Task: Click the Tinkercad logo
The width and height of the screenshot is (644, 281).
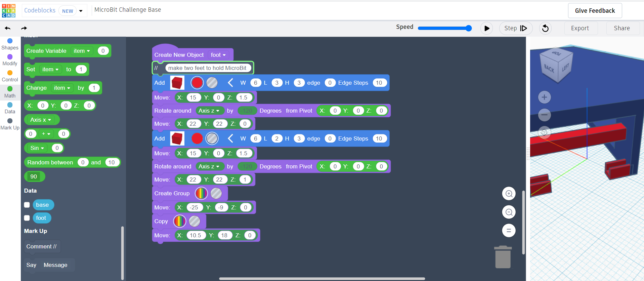Action: 9,11
